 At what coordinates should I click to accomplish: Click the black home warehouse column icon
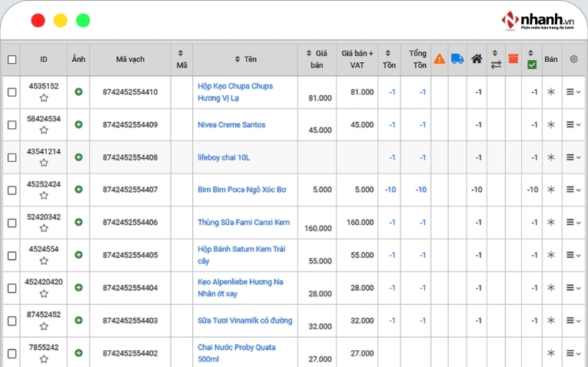point(477,59)
